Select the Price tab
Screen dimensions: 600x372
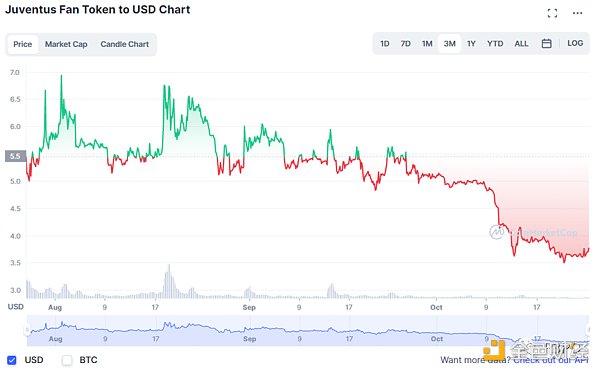23,44
